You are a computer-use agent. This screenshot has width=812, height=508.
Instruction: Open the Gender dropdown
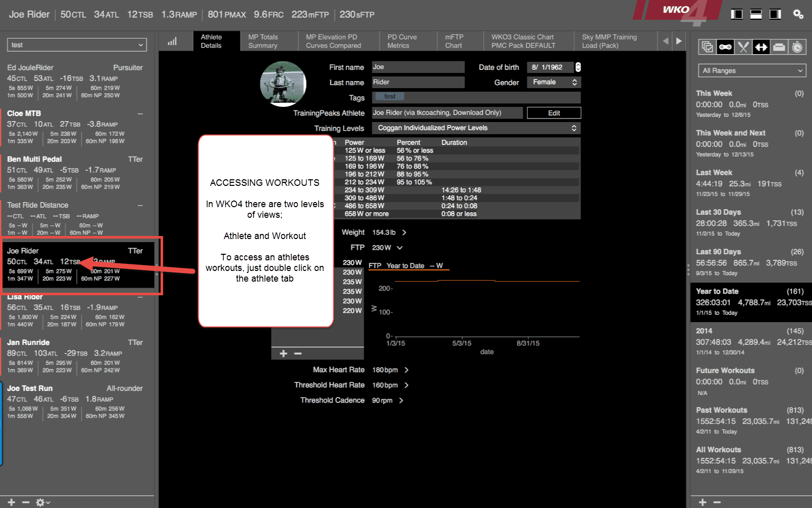(x=554, y=82)
